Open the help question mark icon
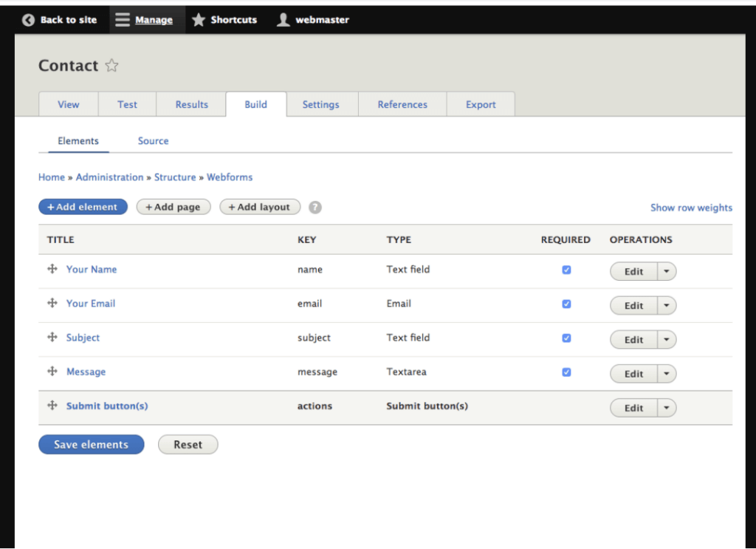This screenshot has width=756, height=549. click(x=315, y=207)
